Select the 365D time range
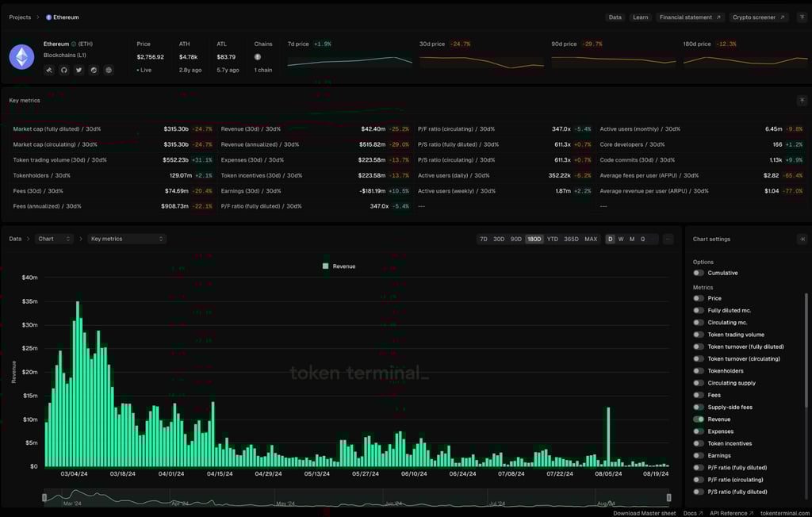The width and height of the screenshot is (812, 517). 571,239
